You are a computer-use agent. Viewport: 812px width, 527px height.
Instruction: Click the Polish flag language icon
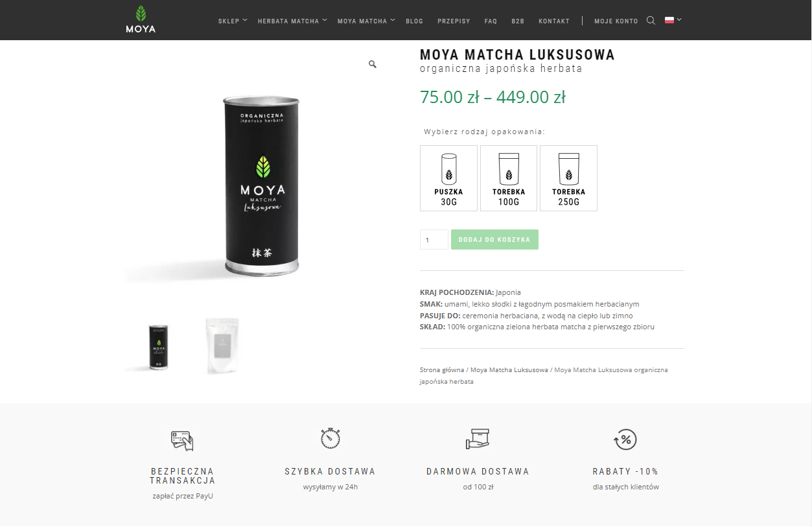tap(669, 20)
